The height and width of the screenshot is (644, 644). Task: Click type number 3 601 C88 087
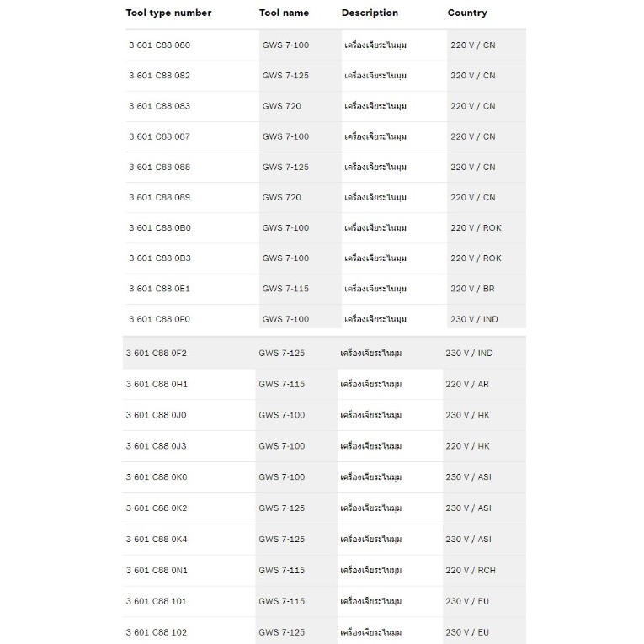click(159, 136)
